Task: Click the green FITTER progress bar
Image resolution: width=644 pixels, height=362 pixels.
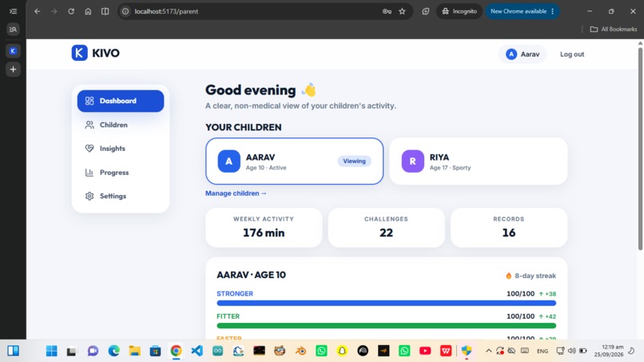Action: click(x=386, y=326)
